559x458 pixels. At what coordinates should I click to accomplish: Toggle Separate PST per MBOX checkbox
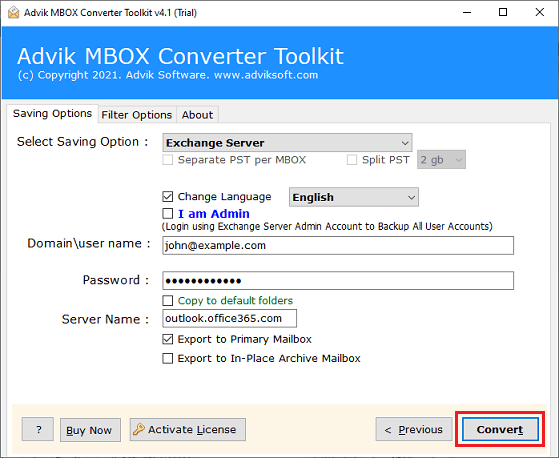(168, 159)
